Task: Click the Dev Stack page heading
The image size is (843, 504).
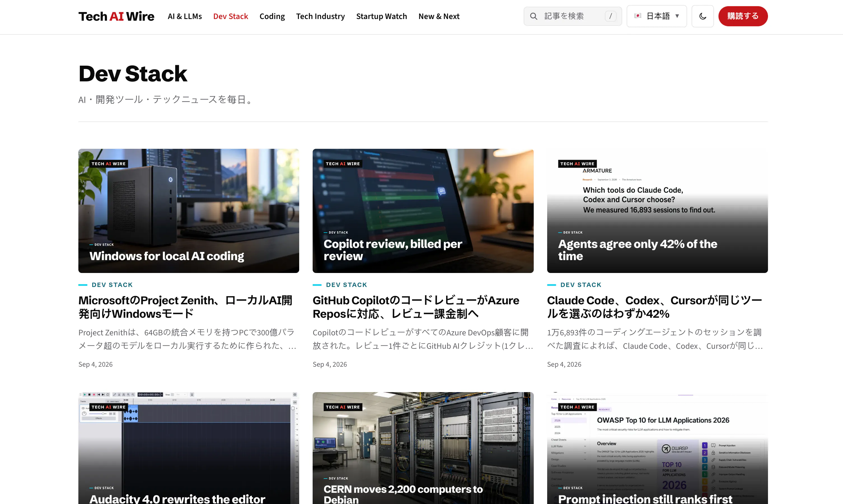Action: pos(133,74)
